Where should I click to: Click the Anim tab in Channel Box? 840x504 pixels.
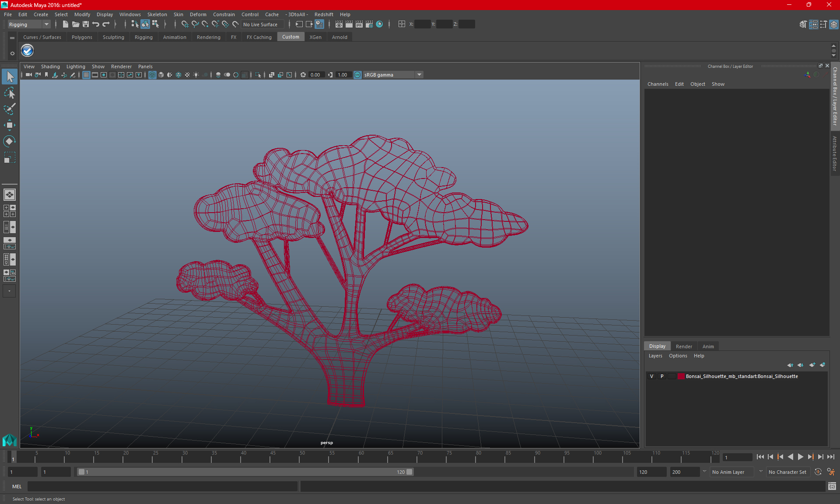point(707,346)
